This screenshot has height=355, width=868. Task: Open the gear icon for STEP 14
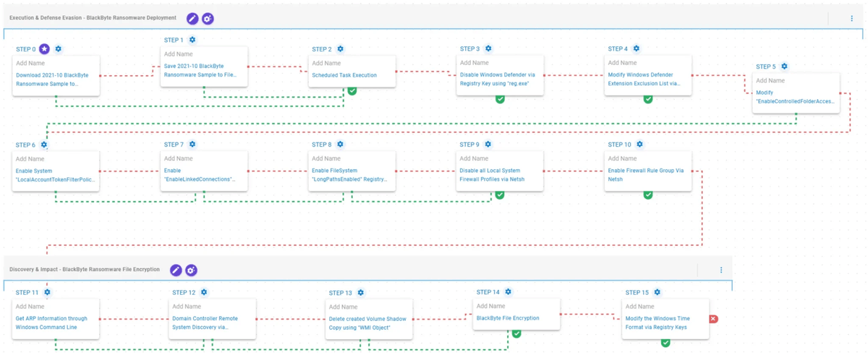point(509,291)
